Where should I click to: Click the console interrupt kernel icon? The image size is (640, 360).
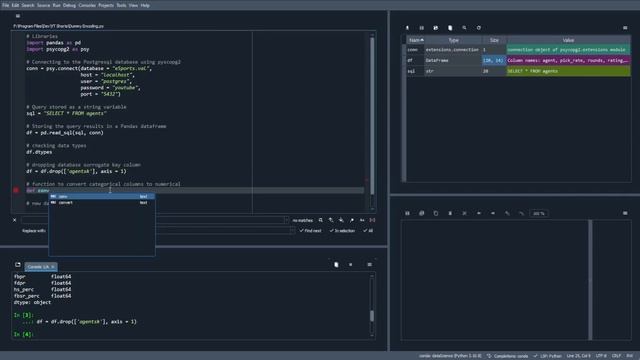[351, 265]
